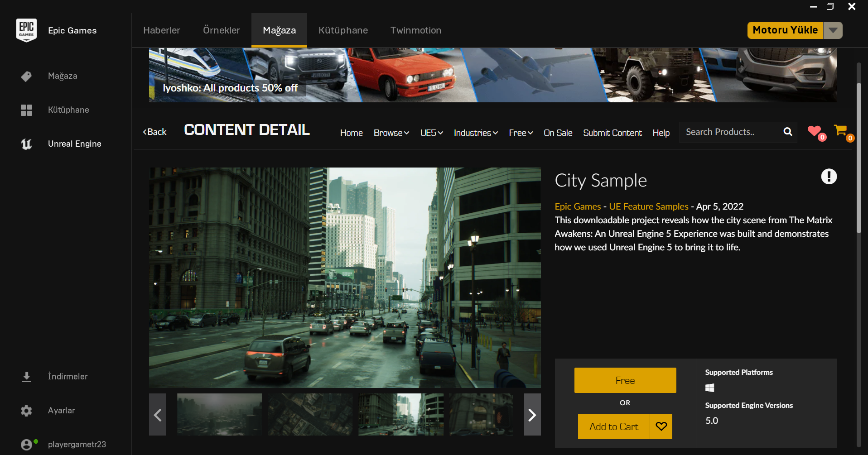This screenshot has width=868, height=455.
Task: Click the report exclamation icon beside City Sample
Action: point(829,177)
